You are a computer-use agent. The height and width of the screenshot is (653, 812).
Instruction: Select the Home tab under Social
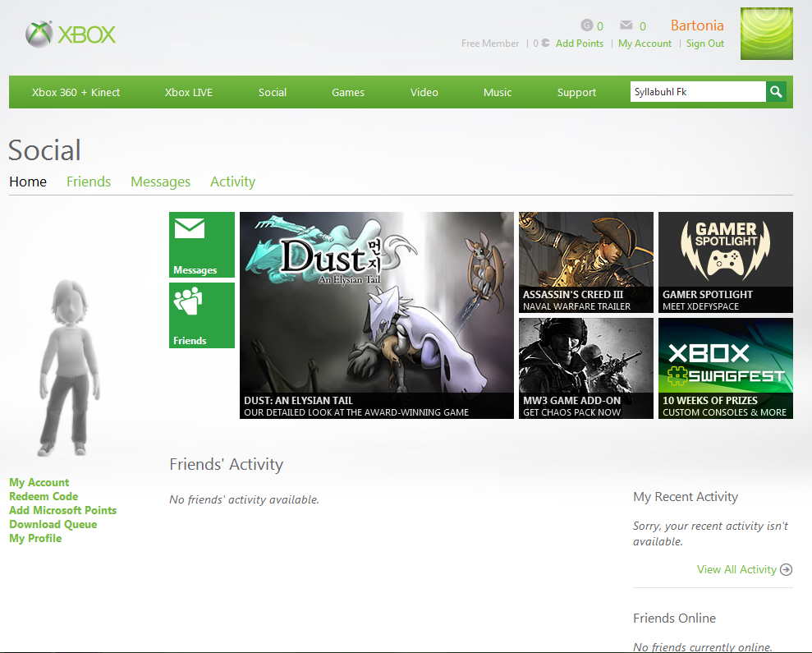(x=28, y=182)
